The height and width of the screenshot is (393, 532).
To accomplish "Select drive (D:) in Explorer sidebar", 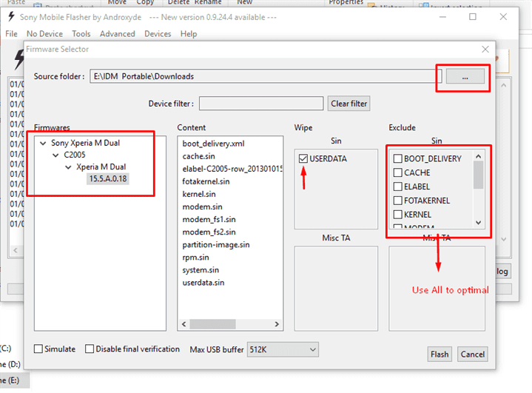I will (10, 364).
